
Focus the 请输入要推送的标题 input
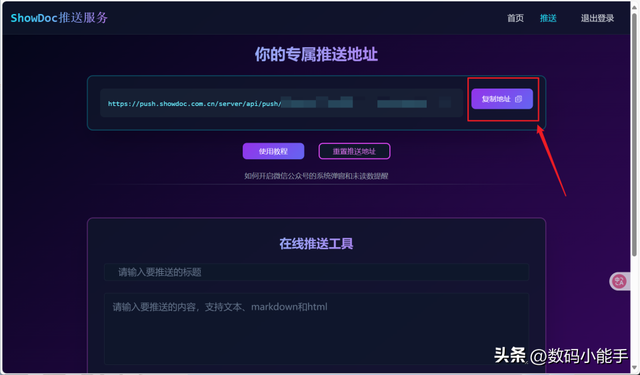(x=316, y=272)
